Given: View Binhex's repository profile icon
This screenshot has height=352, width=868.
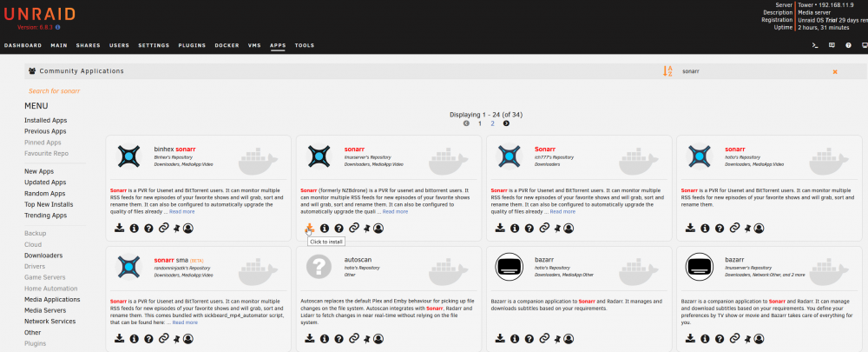Looking at the screenshot, I should (188, 228).
